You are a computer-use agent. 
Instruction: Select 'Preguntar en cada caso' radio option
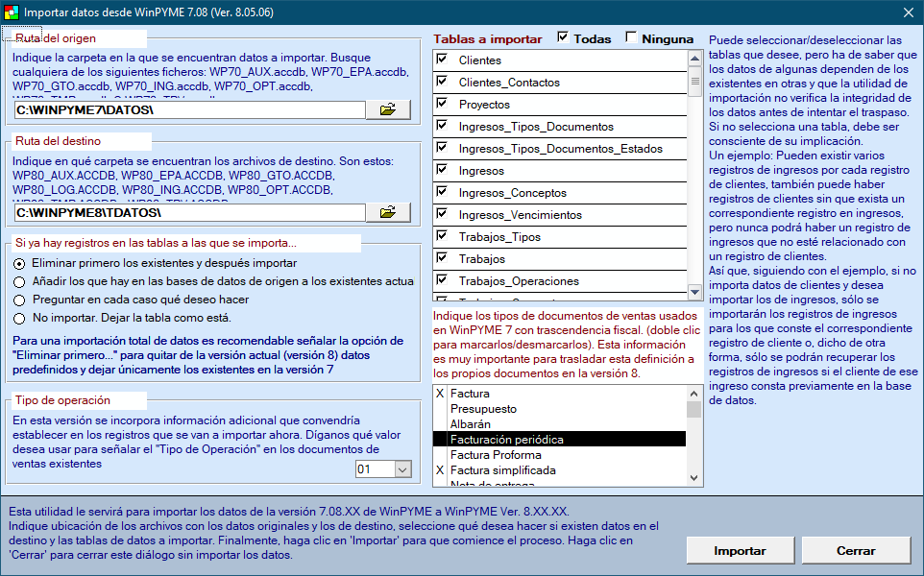[19, 300]
